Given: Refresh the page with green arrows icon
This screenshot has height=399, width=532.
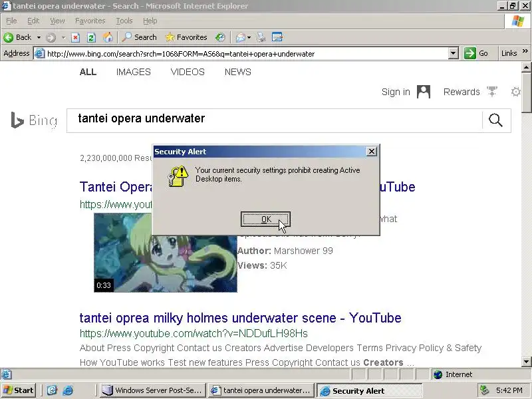Looking at the screenshot, I should pos(91,37).
